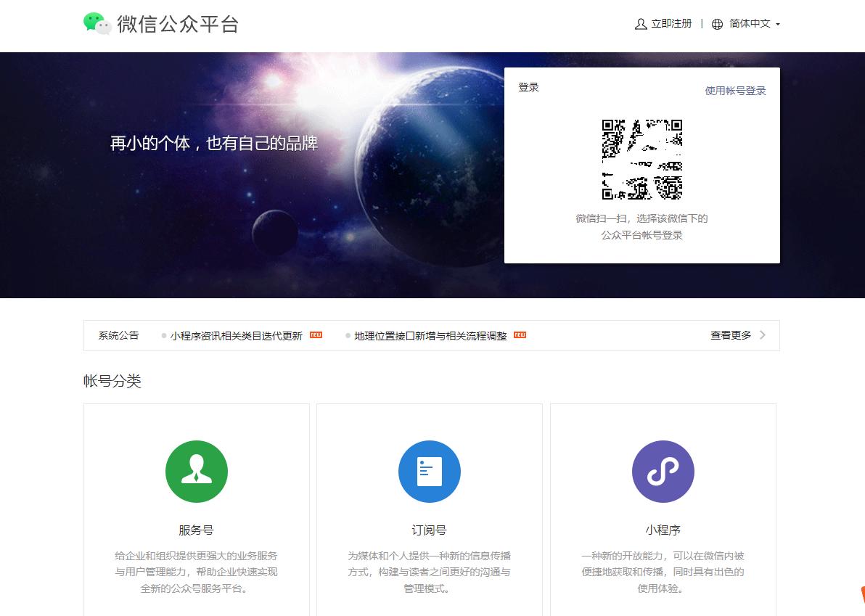Select the purple 小程序 mini-program icon
The image size is (865, 616).
663,472
